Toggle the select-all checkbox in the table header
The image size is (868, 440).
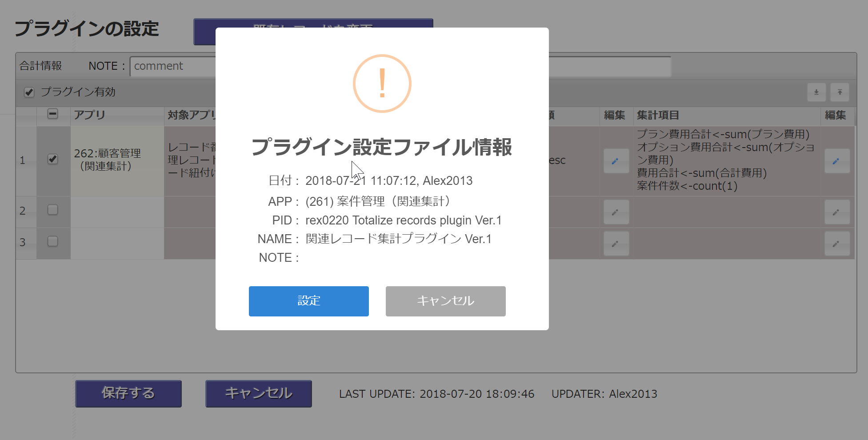(53, 114)
